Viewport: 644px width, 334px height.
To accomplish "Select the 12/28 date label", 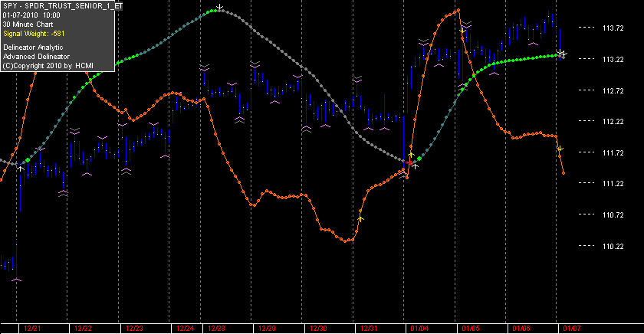I will (x=216, y=329).
